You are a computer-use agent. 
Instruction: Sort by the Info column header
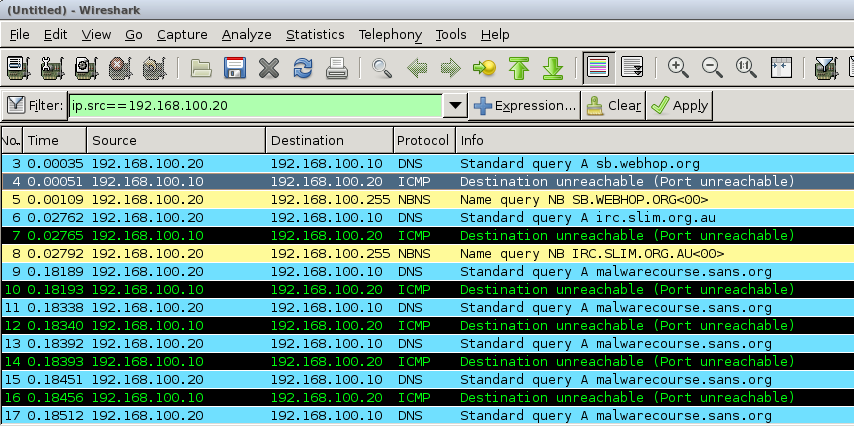click(x=655, y=141)
